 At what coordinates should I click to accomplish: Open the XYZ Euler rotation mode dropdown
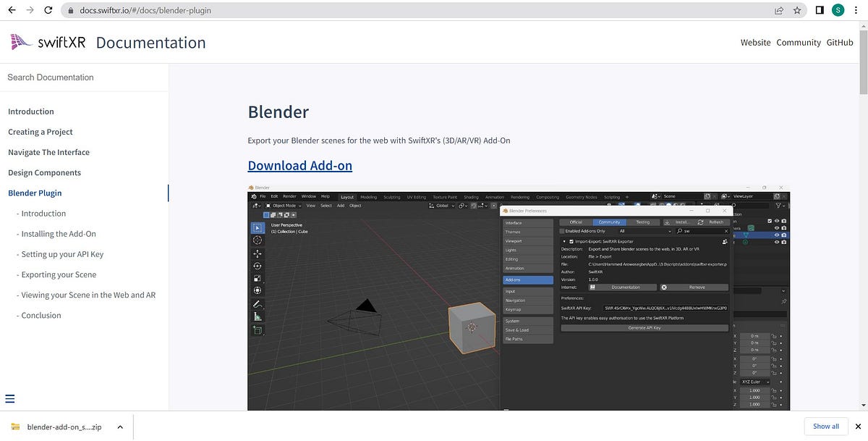[x=754, y=382]
